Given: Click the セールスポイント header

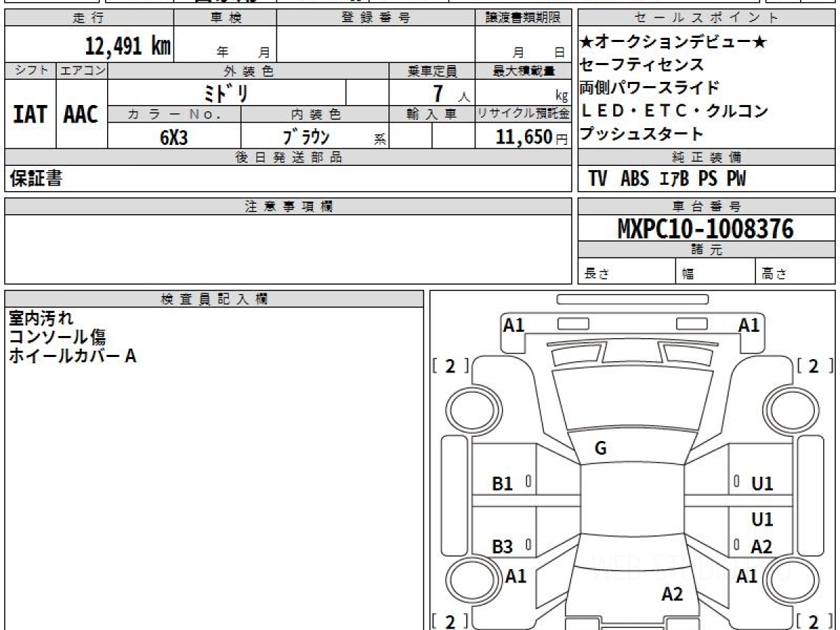Looking at the screenshot, I should tap(707, 18).
